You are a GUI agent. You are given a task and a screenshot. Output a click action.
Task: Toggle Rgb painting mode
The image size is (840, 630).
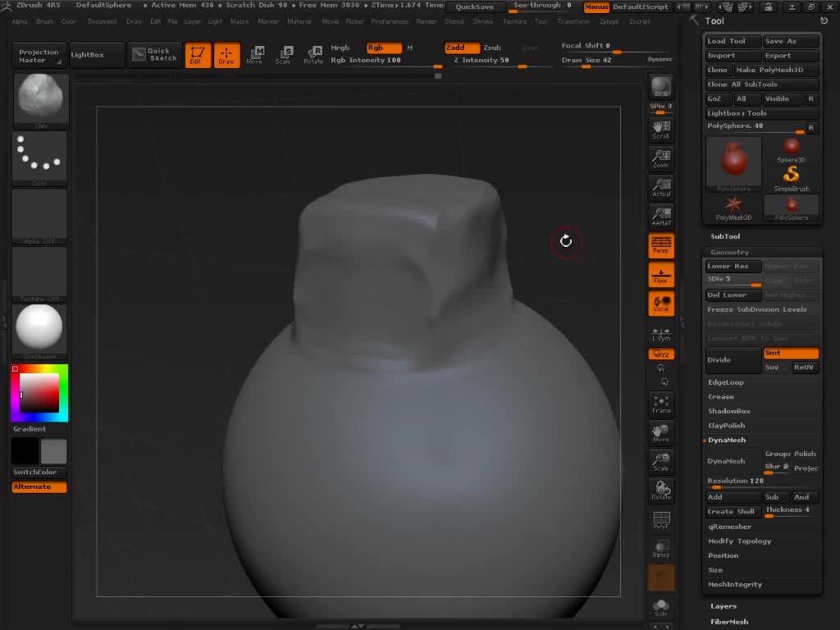coord(384,48)
